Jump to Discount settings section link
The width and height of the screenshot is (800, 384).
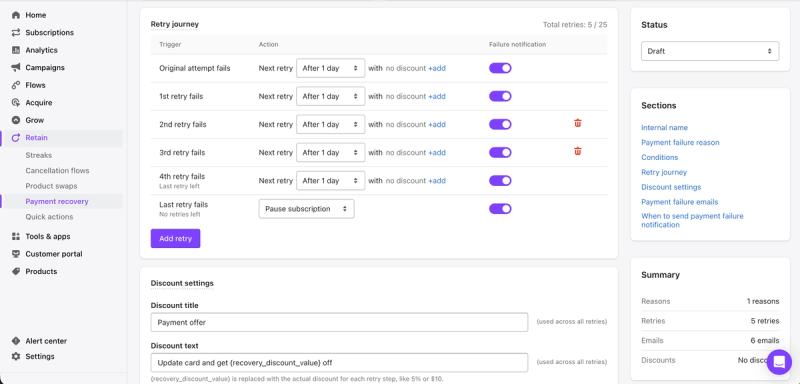coord(671,187)
